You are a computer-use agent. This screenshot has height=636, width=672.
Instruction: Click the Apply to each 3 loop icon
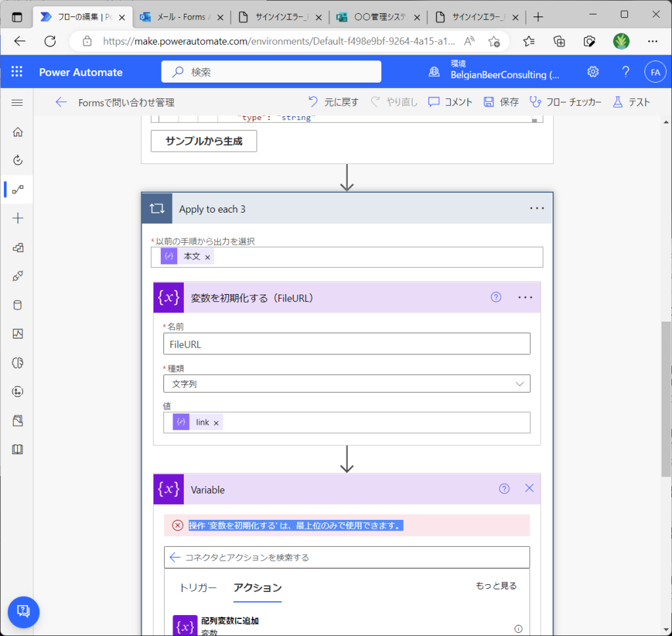[x=157, y=208]
